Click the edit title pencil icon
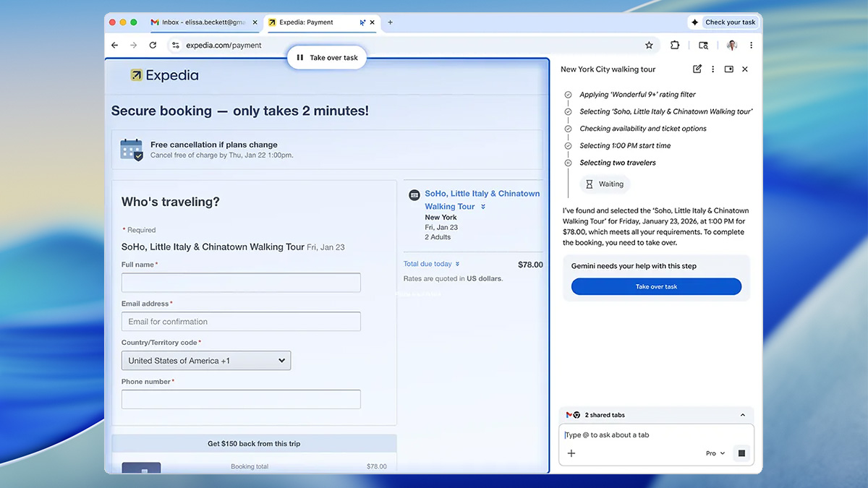Image resolution: width=868 pixels, height=488 pixels. tap(697, 69)
